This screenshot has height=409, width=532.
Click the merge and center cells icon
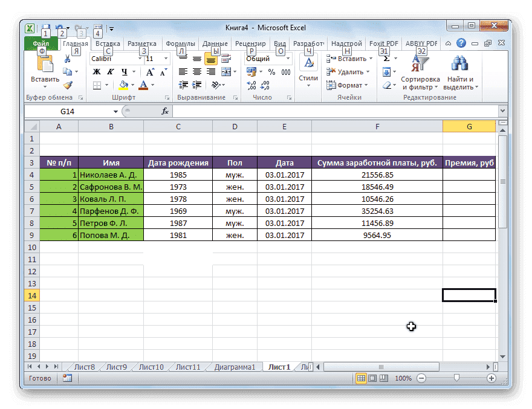point(226,72)
